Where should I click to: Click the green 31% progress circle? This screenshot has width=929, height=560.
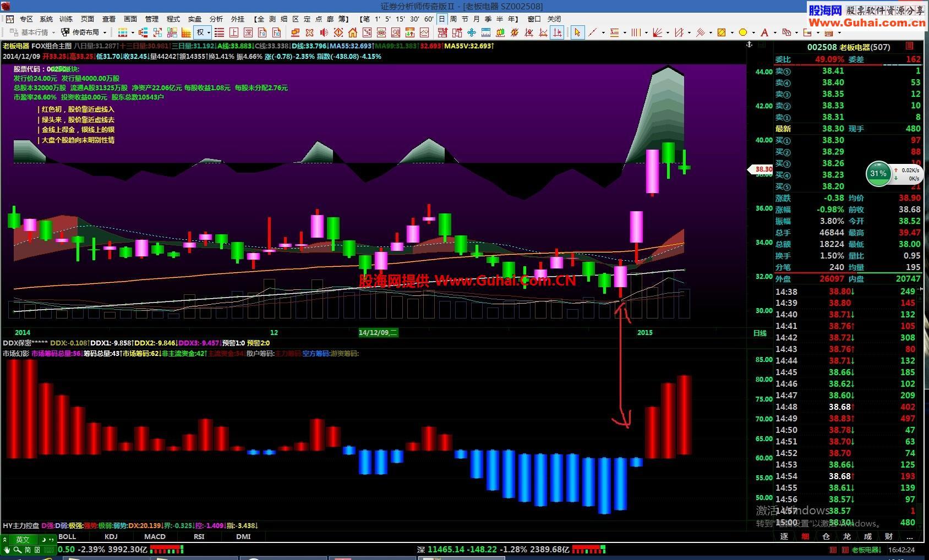coord(878,174)
